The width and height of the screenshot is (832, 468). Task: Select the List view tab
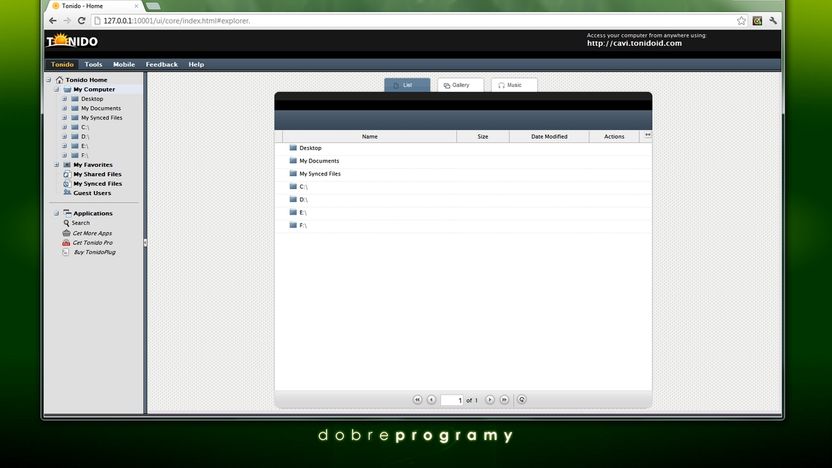pos(407,85)
